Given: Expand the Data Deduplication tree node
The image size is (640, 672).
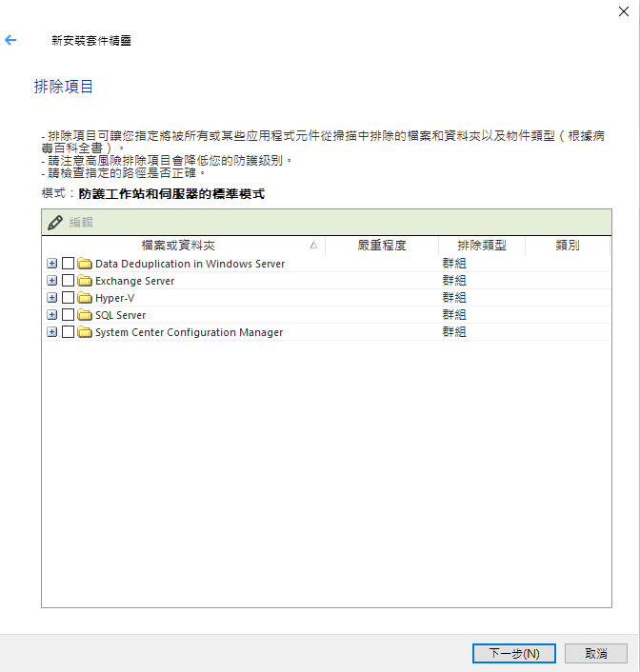Looking at the screenshot, I should tap(51, 264).
